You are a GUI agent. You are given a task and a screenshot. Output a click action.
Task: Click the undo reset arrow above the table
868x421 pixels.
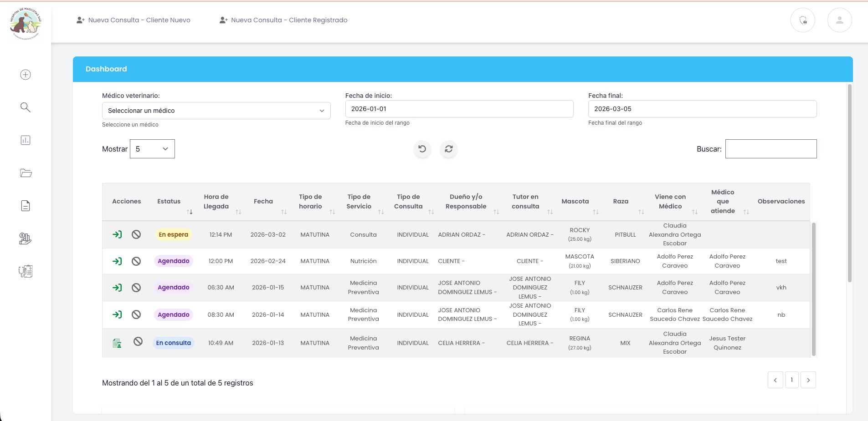click(x=421, y=149)
